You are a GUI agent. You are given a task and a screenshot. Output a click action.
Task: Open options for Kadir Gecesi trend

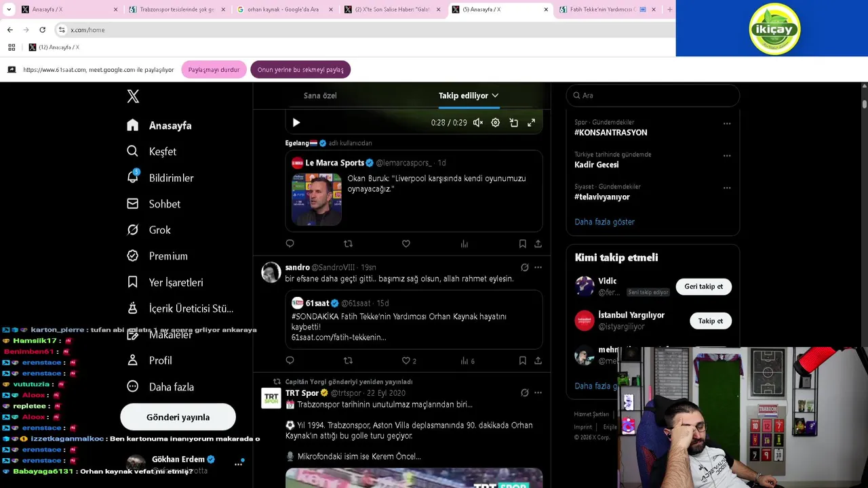[x=727, y=155]
